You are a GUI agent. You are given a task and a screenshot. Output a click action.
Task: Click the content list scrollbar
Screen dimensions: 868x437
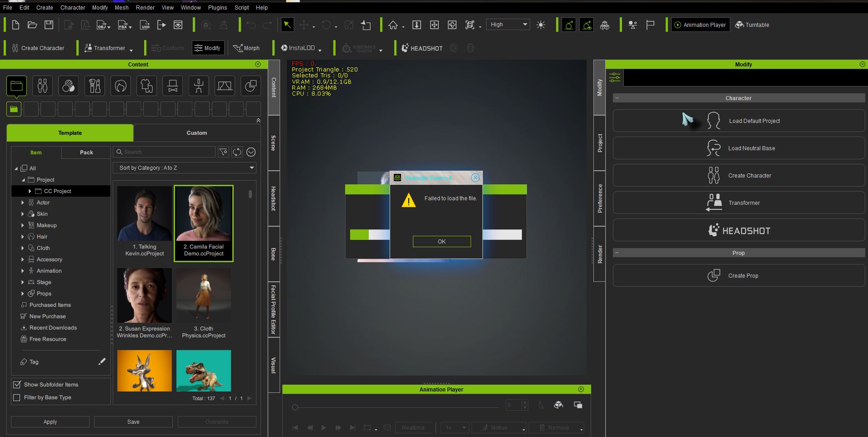tap(250, 194)
